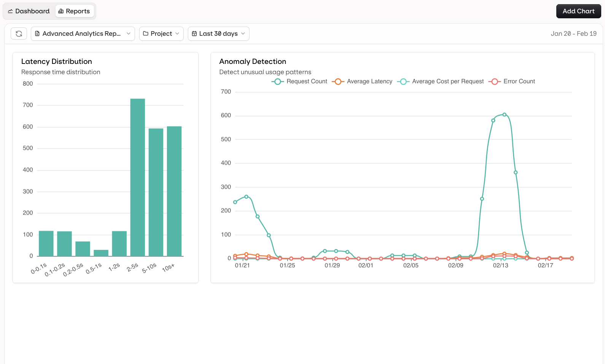This screenshot has height=364, width=605.
Task: Click the Add Chart button
Action: [x=578, y=11]
